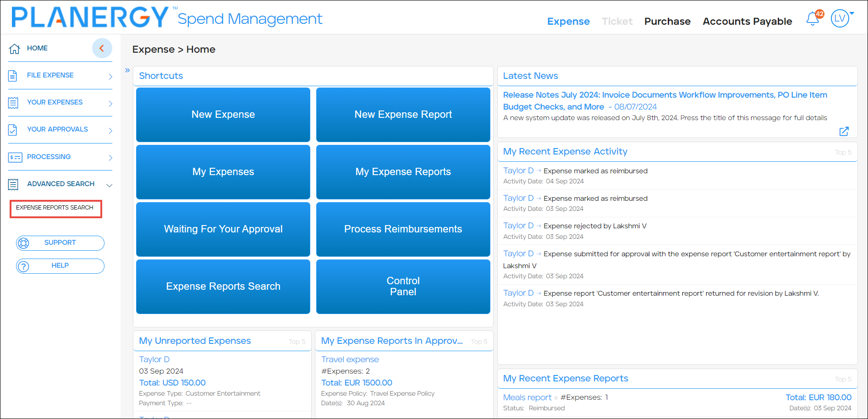Open Your Approvals via its checkmark icon
868x419 pixels.
(x=13, y=129)
